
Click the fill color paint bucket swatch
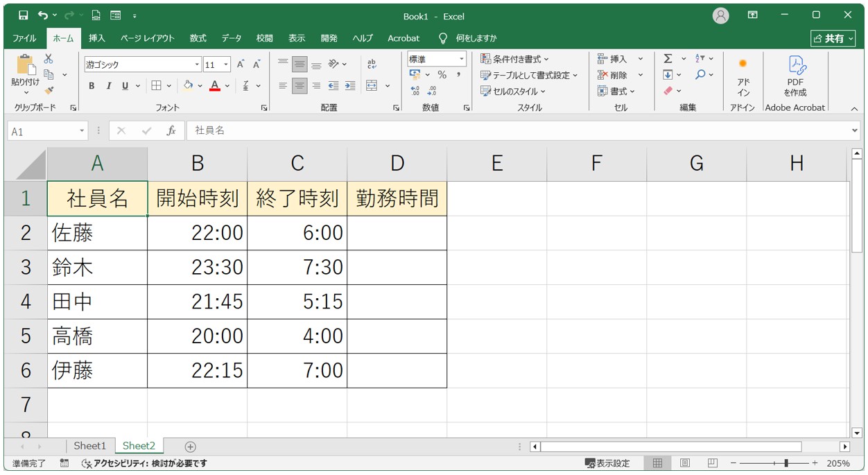(188, 86)
